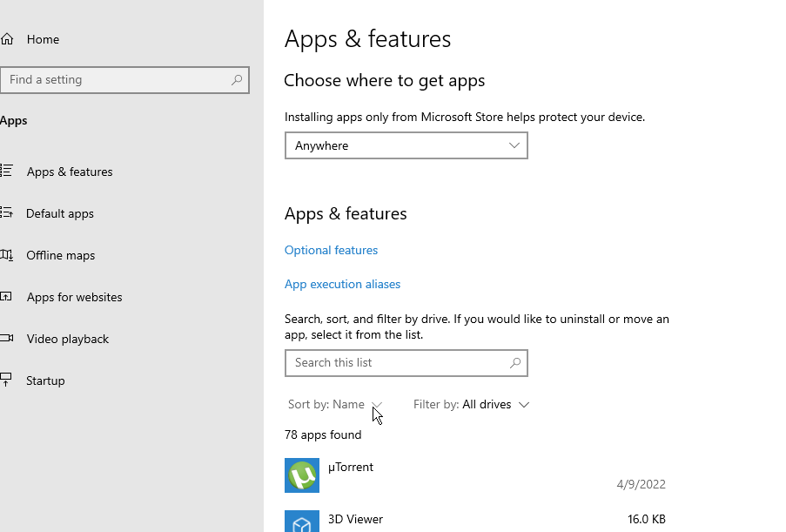
Task: Click the µTorrent app icon
Action: coord(302,476)
